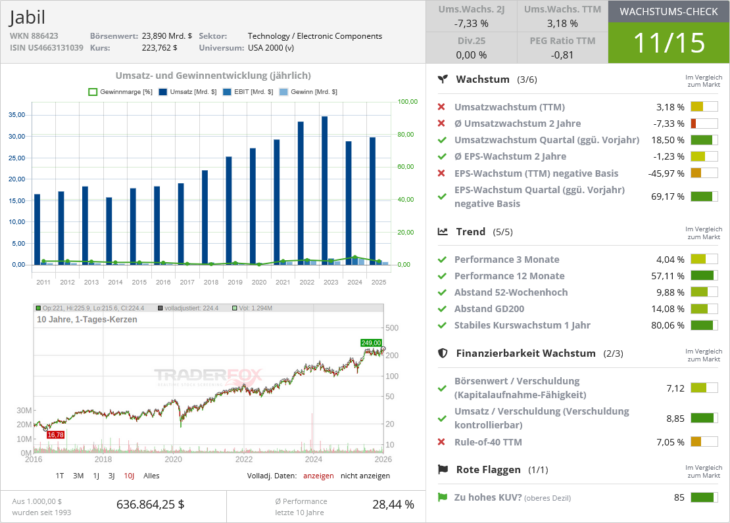The height and width of the screenshot is (523, 730).
Task: Click the Finanzierbarkeit shield icon
Action: coord(442,353)
